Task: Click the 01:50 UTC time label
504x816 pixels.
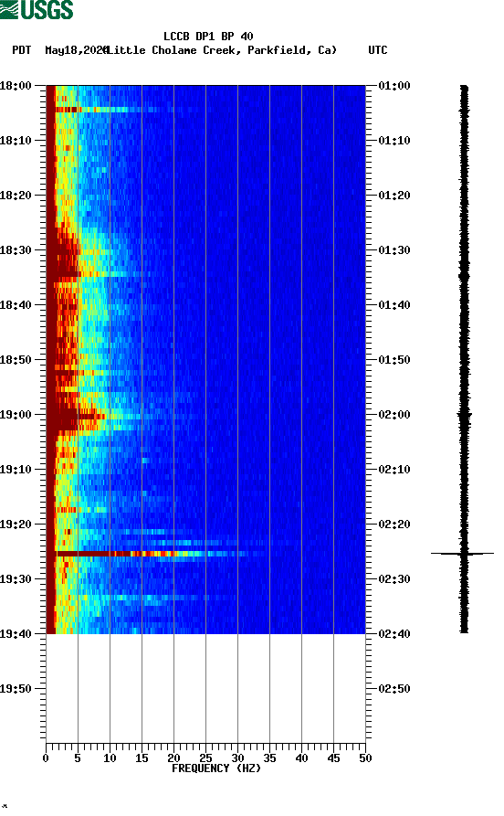Action: tap(394, 360)
